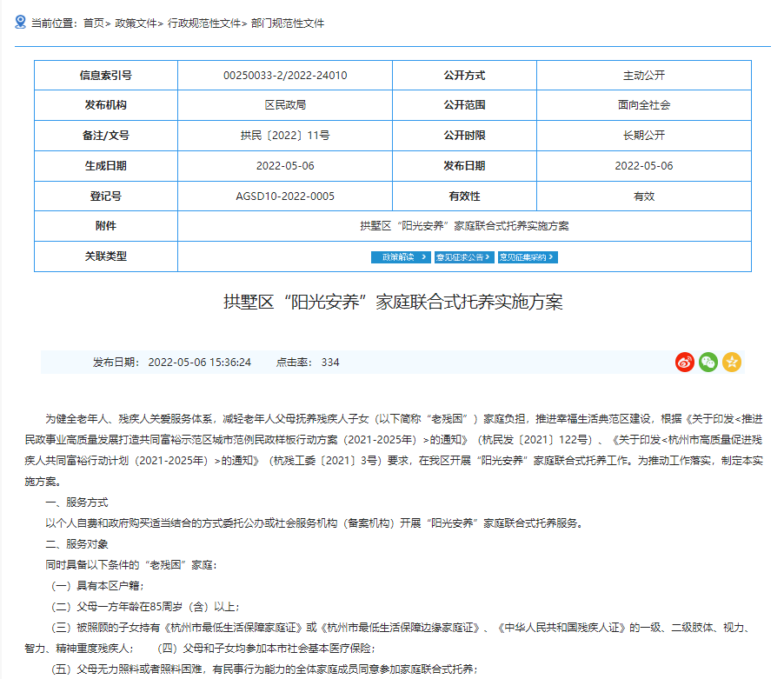The height and width of the screenshot is (679, 784).
Task: Open the 政策解读 related link button
Action: pyautogui.click(x=401, y=257)
